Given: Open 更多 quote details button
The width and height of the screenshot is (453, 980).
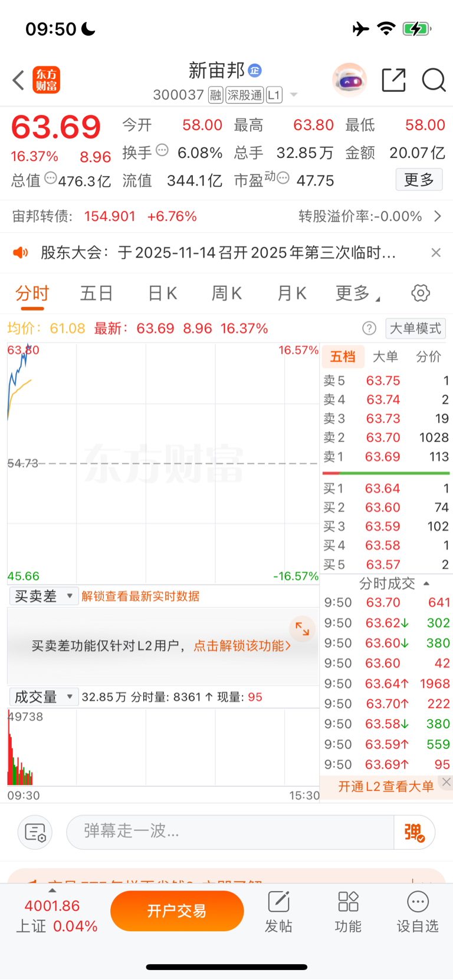Looking at the screenshot, I should pos(419,180).
